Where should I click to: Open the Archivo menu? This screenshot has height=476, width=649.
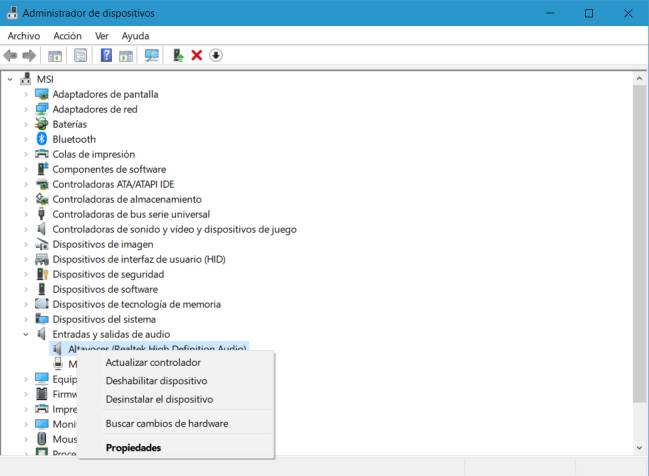tap(24, 36)
